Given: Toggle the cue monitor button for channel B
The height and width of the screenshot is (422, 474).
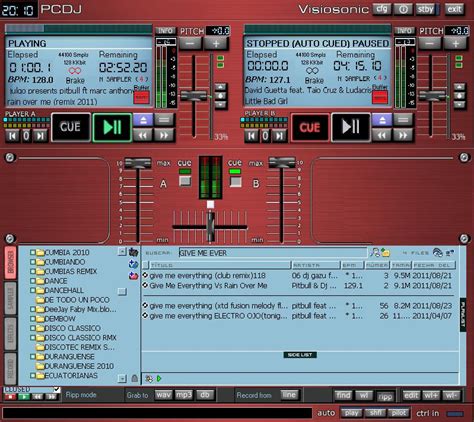Looking at the screenshot, I should click(x=236, y=181).
